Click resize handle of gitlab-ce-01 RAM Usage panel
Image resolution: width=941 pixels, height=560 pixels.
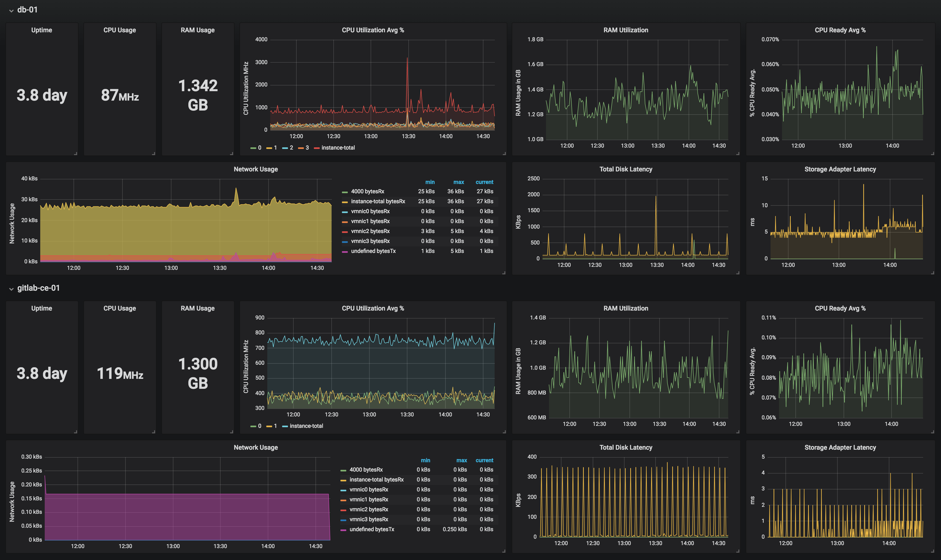coord(232,431)
